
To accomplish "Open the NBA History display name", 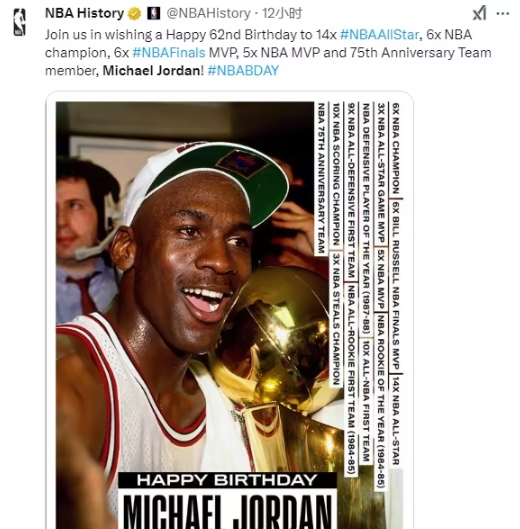I will (84, 13).
